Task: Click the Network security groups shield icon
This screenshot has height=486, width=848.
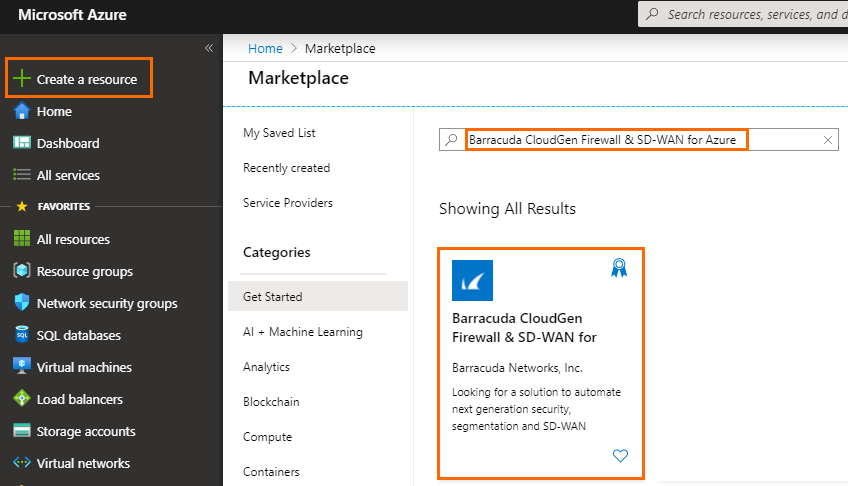Action: point(22,302)
